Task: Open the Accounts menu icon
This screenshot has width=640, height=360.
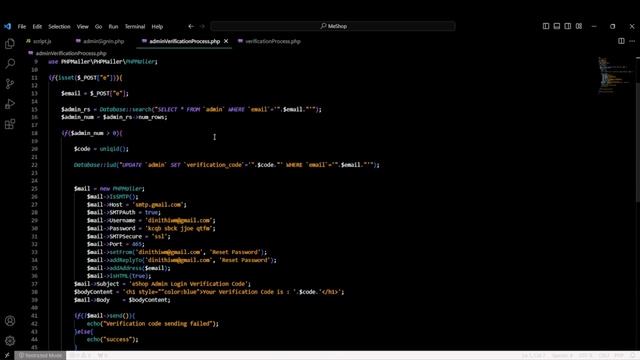Action: pos(10,321)
